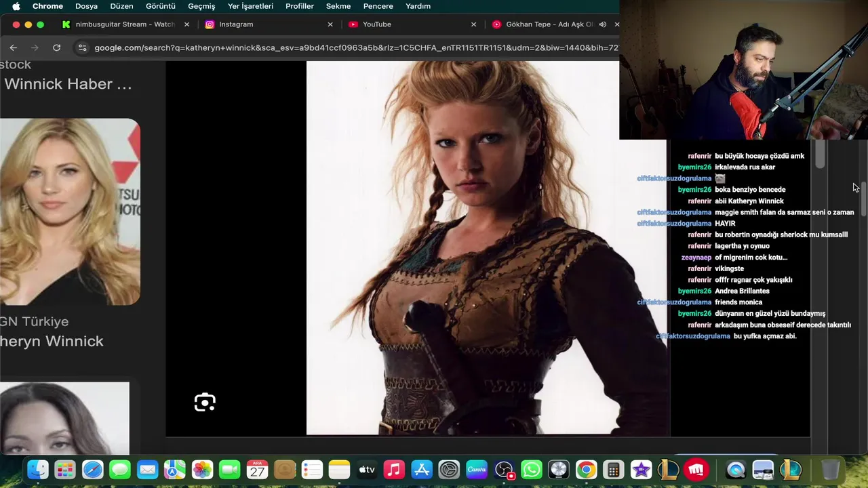Switch to the YouTube tab
The image size is (868, 488).
[410, 24]
